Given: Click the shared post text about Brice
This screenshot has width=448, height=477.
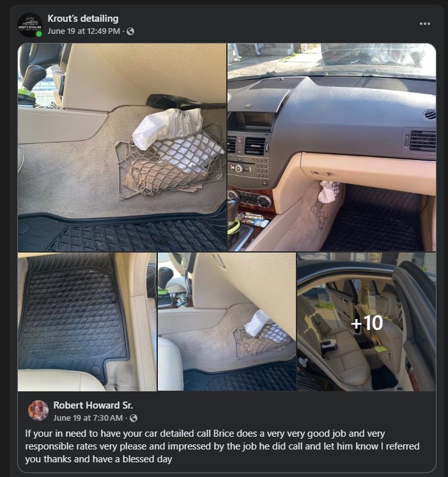Looking at the screenshot, I should click(222, 446).
